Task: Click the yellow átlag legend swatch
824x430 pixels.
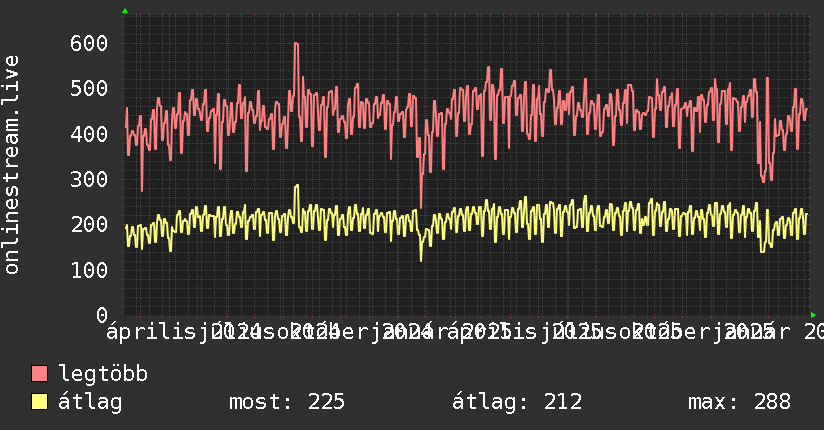Action: point(39,402)
